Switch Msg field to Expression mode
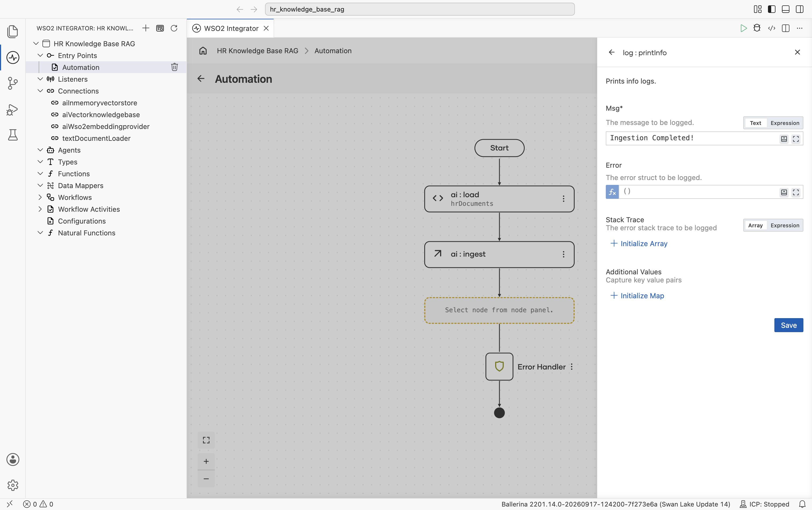The image size is (812, 510). (x=785, y=123)
